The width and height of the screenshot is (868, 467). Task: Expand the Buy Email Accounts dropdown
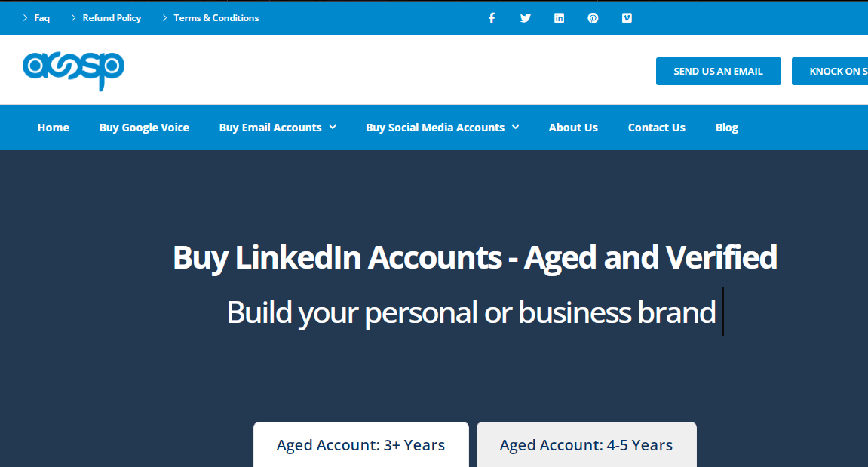(277, 128)
